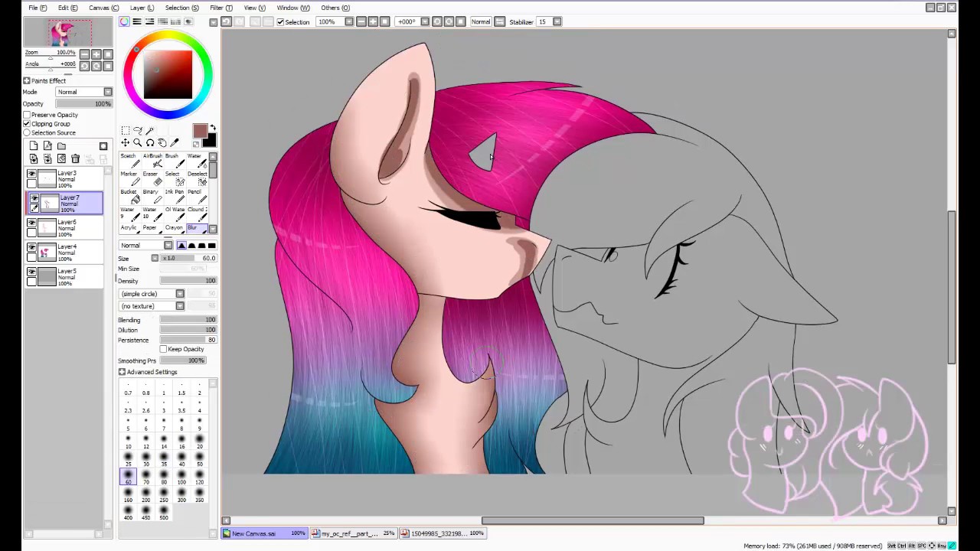Enable Preserve Opacity checkbox
Image resolution: width=980 pixels, height=551 pixels.
pyautogui.click(x=27, y=115)
